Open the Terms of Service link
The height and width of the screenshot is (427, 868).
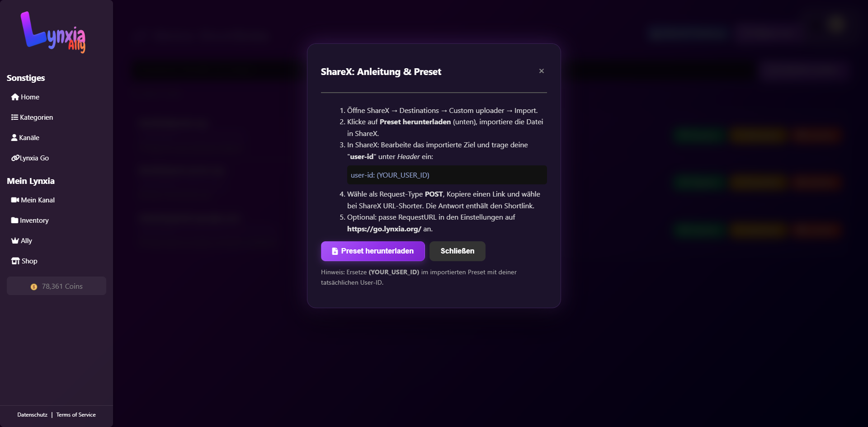tap(76, 415)
